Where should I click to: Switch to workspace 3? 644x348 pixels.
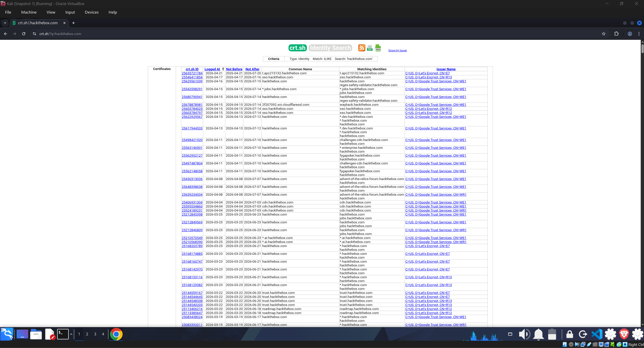pyautogui.click(x=95, y=334)
